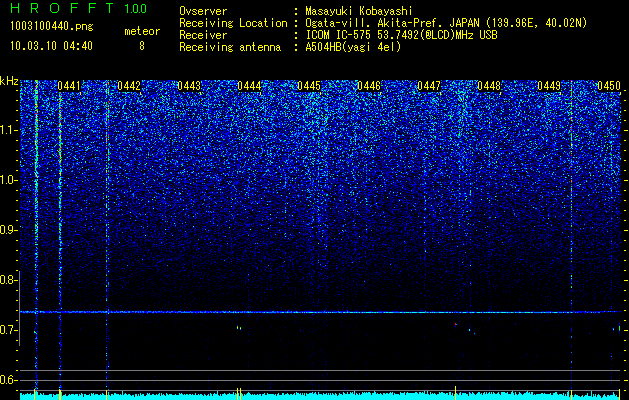This screenshot has width=629, height=400.
Task: Click the 0.6 frequency axis tick
Action: tap(8, 380)
